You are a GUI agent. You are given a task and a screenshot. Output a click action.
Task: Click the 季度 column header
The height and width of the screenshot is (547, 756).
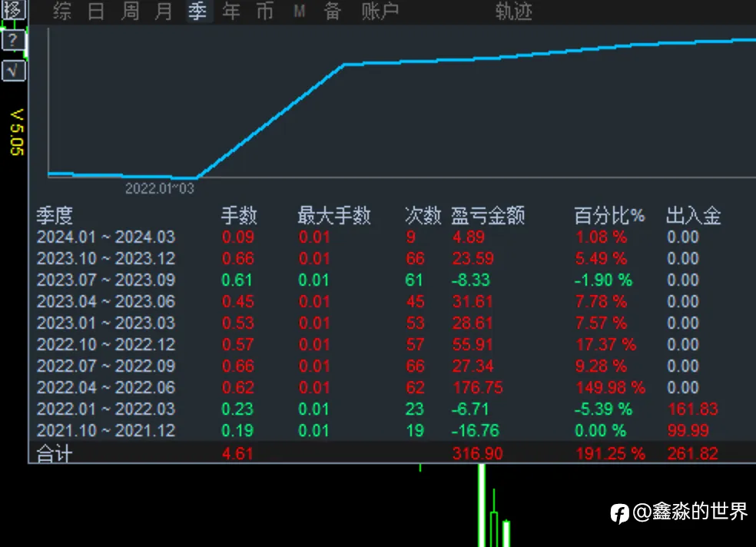(55, 215)
